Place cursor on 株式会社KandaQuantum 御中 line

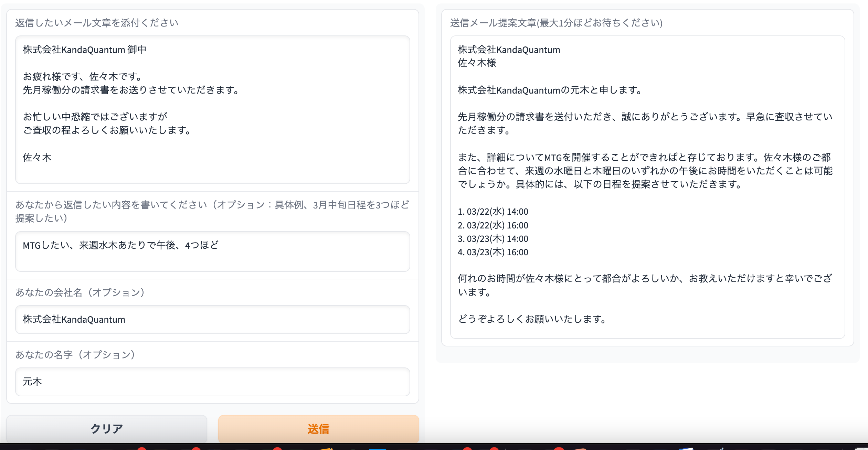(x=85, y=50)
